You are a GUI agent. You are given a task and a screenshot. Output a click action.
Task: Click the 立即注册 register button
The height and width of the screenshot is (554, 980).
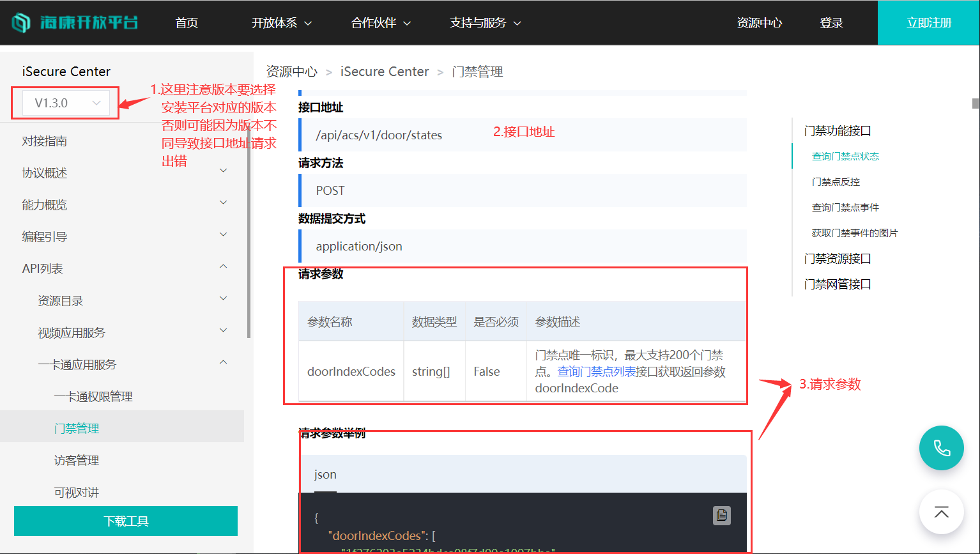click(x=929, y=22)
